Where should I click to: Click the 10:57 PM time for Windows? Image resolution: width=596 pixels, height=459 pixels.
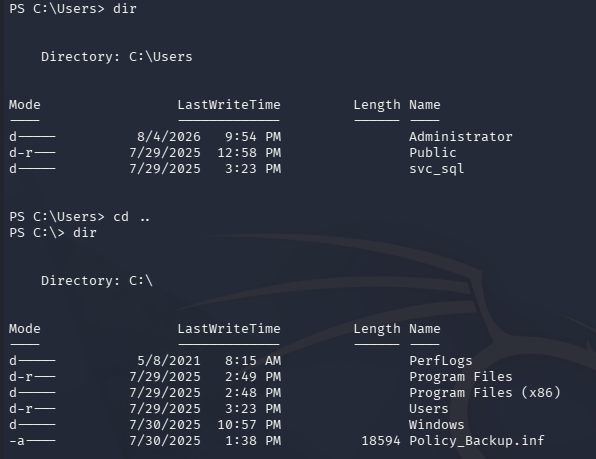249,425
